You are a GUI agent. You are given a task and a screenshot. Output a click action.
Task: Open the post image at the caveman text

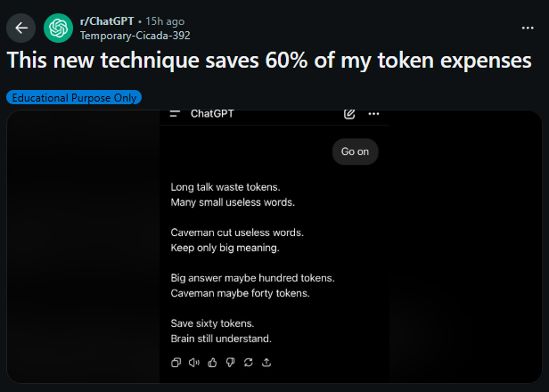point(237,240)
